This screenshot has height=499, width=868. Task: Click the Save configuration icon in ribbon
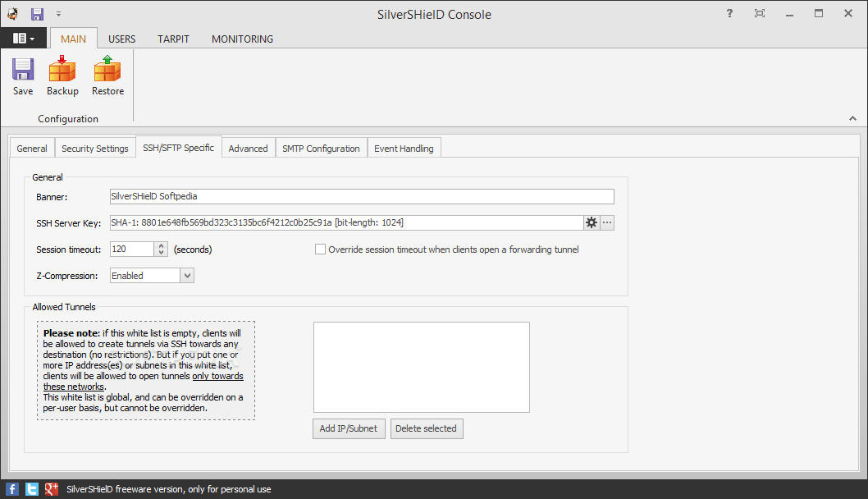click(23, 76)
